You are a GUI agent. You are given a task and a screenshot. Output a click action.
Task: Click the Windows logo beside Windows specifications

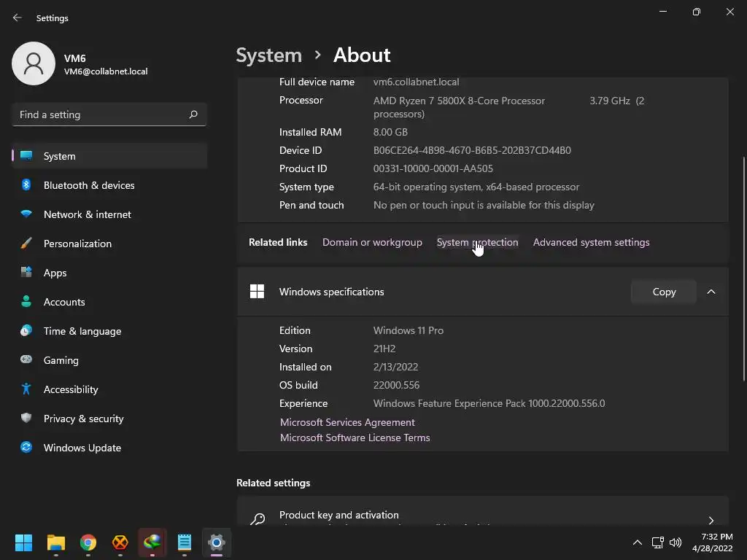258,292
